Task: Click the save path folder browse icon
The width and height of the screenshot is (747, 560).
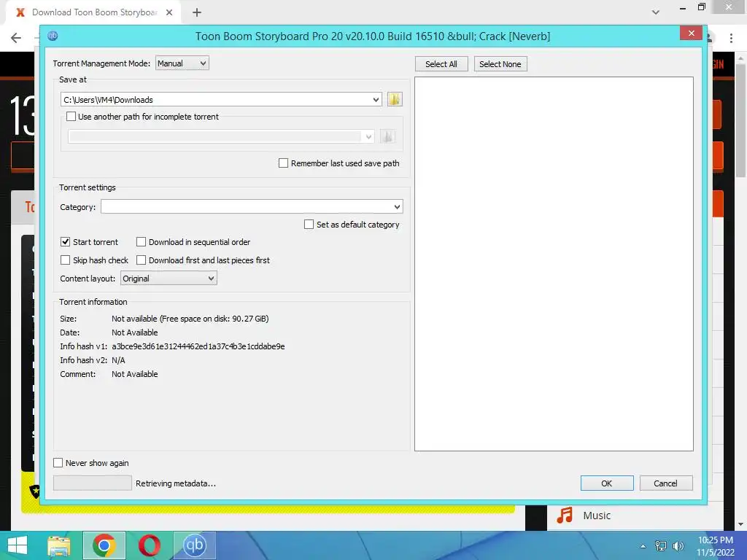Action: (x=395, y=99)
